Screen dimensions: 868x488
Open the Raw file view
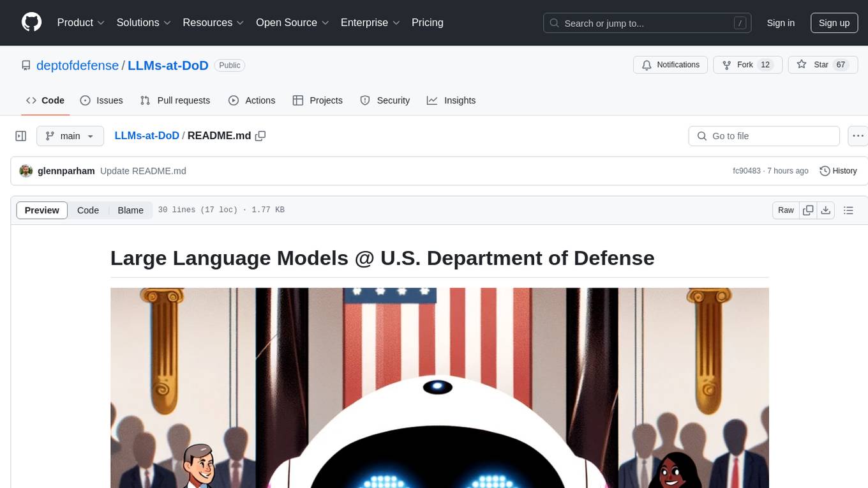786,210
